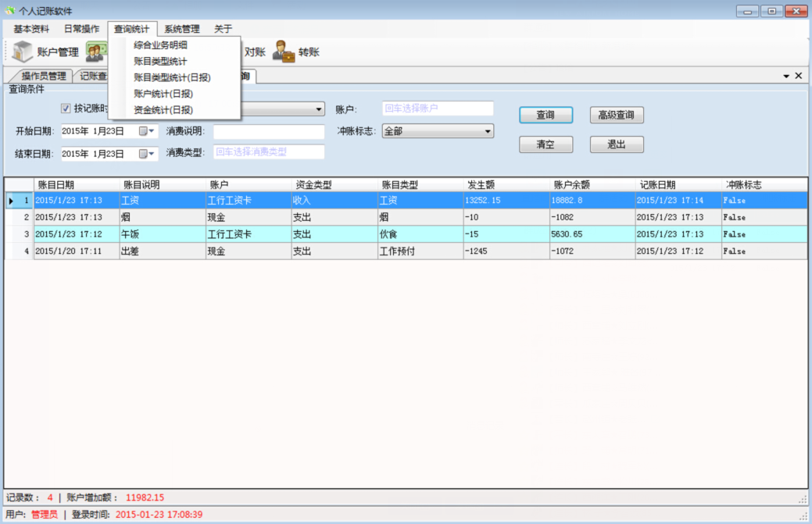Click the 清空 button

coord(546,144)
